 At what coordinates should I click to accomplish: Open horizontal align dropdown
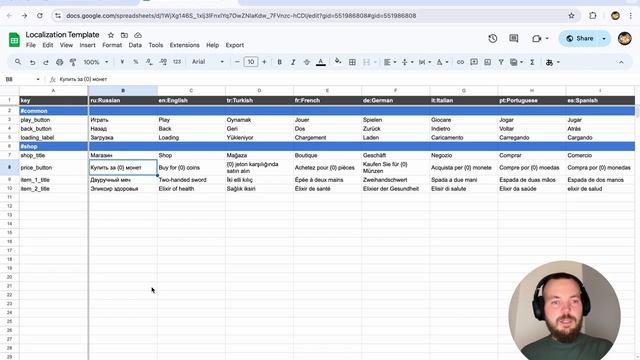(x=390, y=62)
